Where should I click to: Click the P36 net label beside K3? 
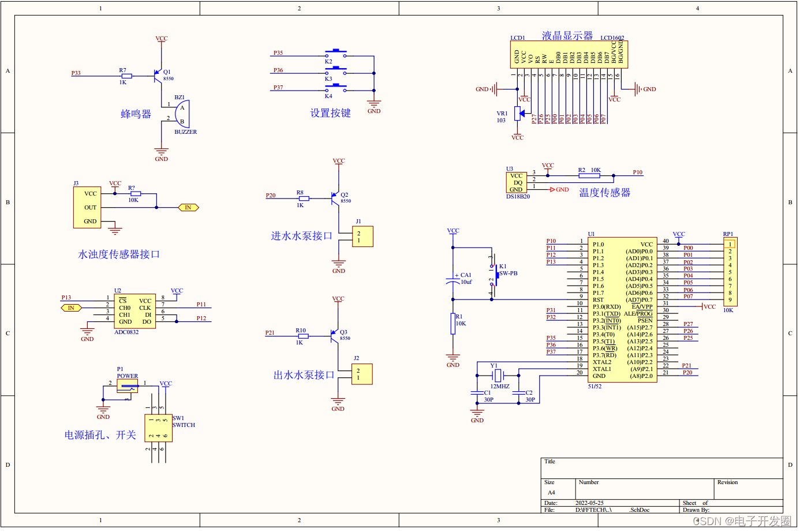pyautogui.click(x=278, y=70)
